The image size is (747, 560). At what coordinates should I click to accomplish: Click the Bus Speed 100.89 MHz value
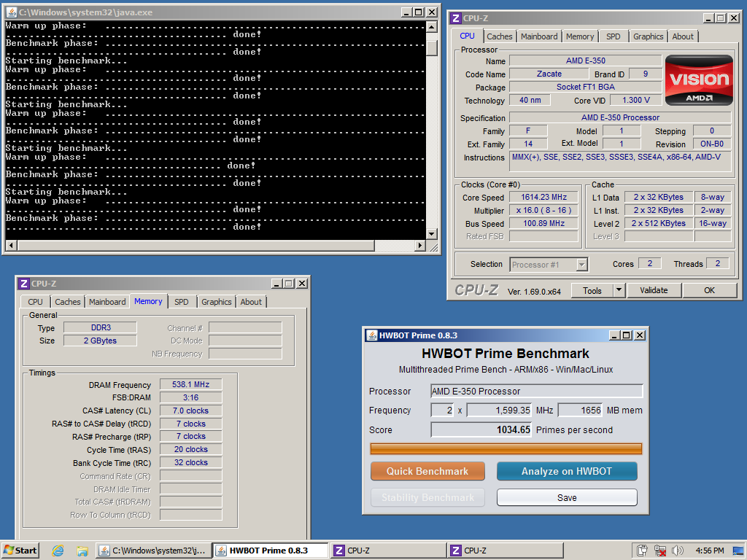coord(543,223)
